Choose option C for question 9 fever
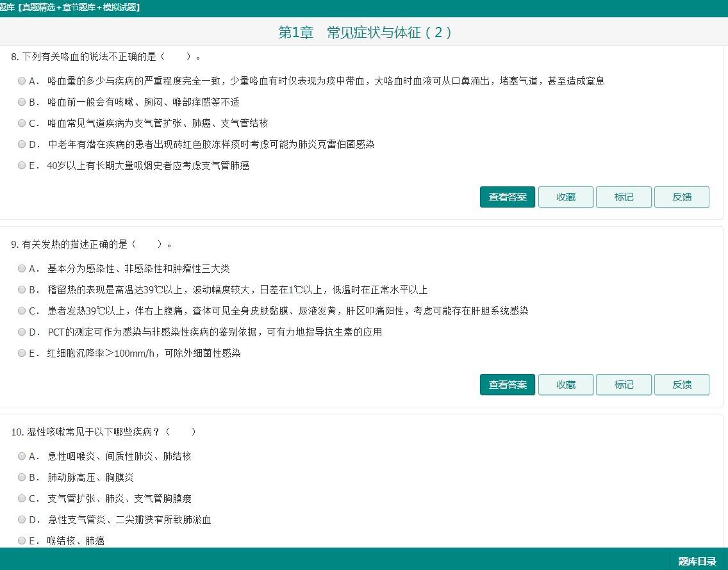Viewport: 728px width, 570px height. (22, 311)
